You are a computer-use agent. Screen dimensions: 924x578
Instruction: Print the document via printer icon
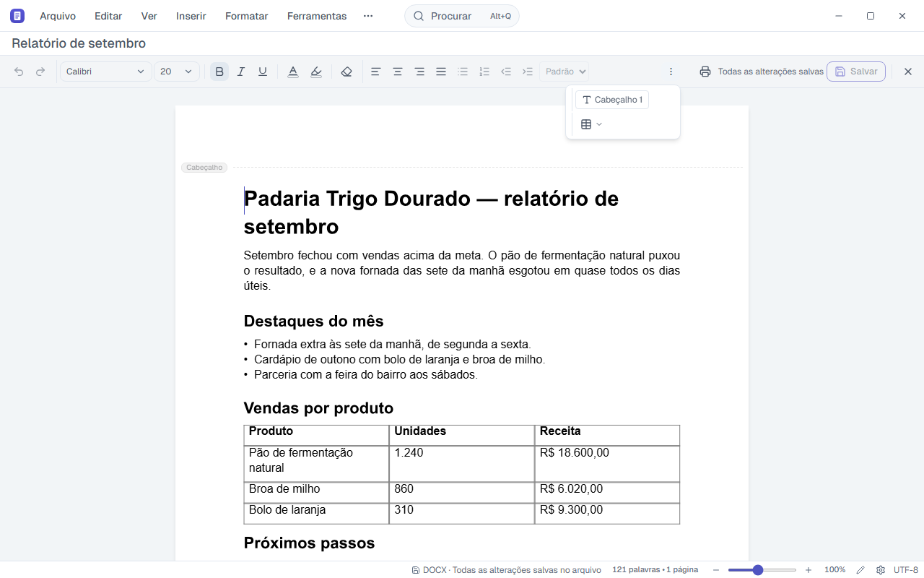point(705,72)
